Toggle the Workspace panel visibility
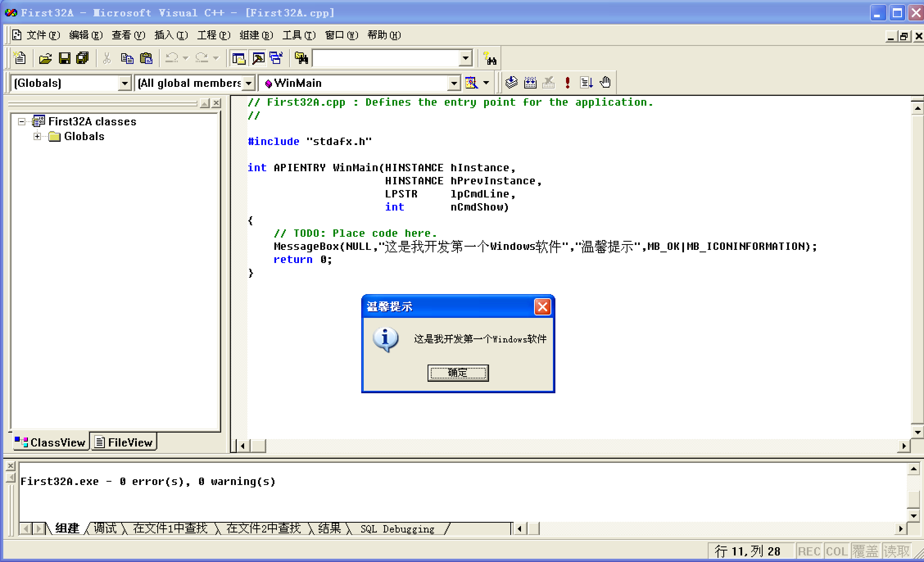This screenshot has height=562, width=924. point(239,58)
